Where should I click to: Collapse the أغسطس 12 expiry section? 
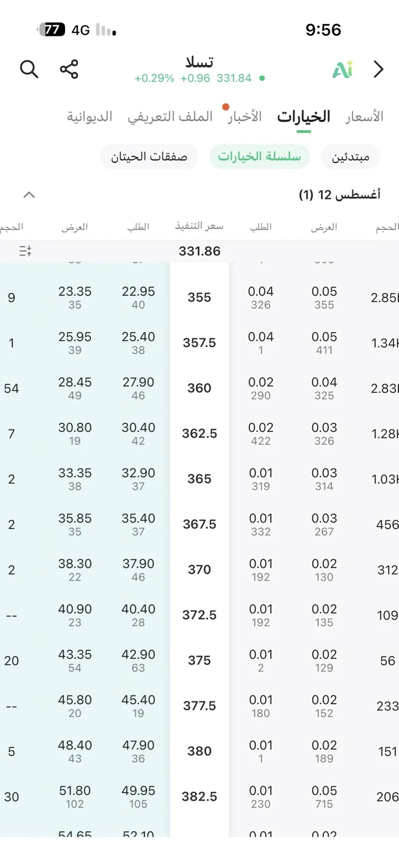pos(29,194)
